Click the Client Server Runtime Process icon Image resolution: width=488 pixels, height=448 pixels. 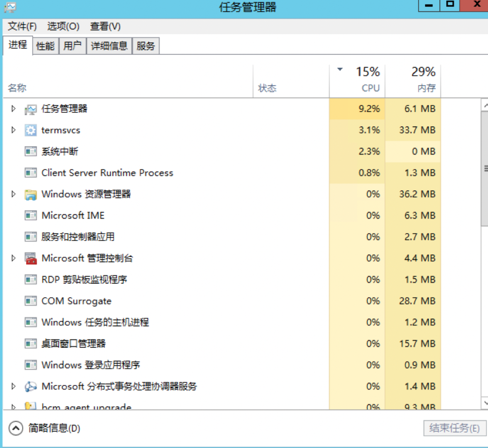pos(30,173)
